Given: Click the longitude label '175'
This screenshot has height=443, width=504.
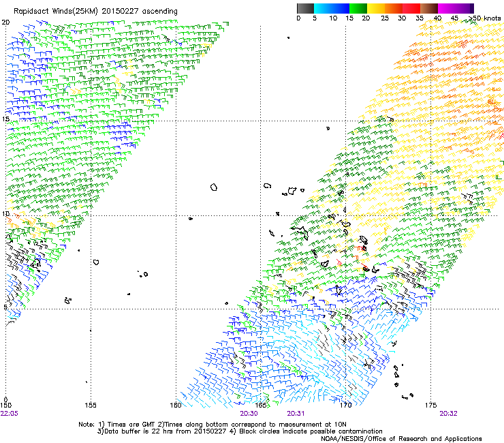Looking at the screenshot, I should pos(430,405).
